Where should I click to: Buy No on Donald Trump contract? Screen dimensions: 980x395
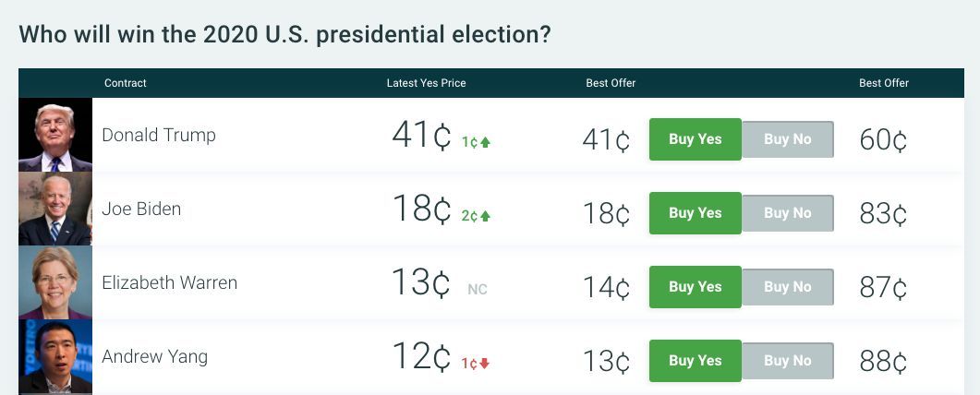click(x=788, y=139)
